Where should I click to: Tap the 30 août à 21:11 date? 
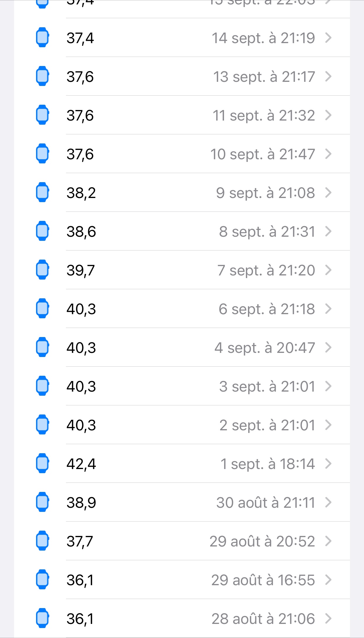coord(266,503)
